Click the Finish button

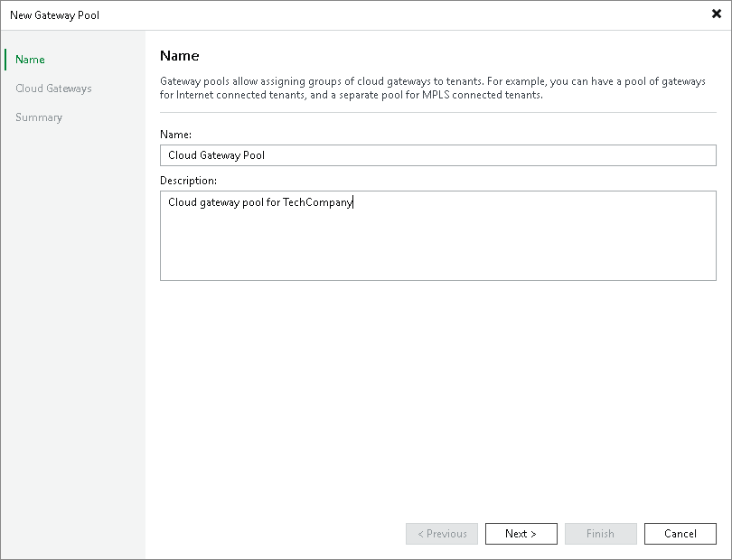(x=600, y=533)
